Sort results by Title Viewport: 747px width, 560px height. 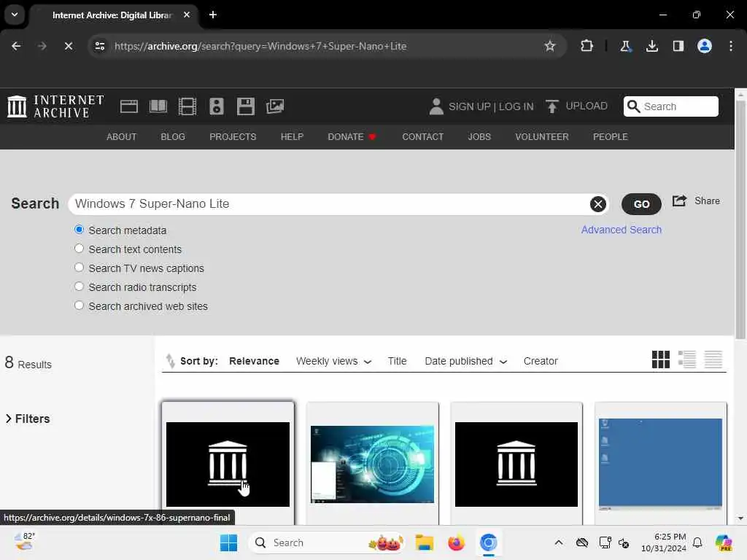[x=398, y=361]
